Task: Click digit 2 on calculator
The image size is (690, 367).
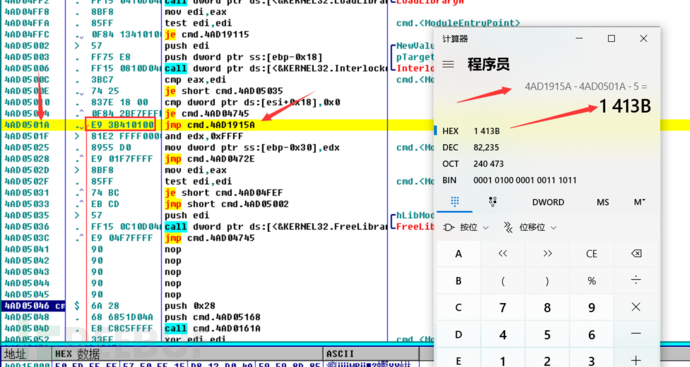Action: pyautogui.click(x=547, y=361)
